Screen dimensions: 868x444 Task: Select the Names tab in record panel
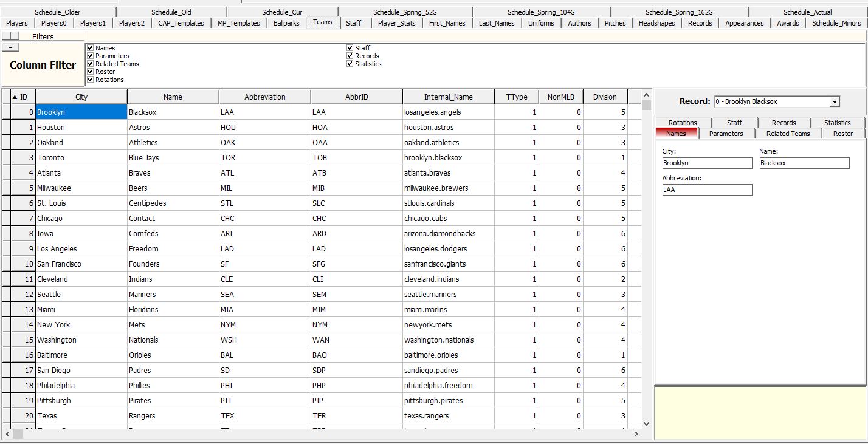(x=676, y=134)
